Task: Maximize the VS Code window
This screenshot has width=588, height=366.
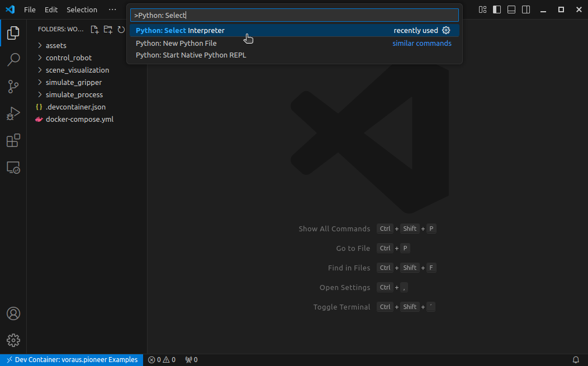Action: point(561,9)
